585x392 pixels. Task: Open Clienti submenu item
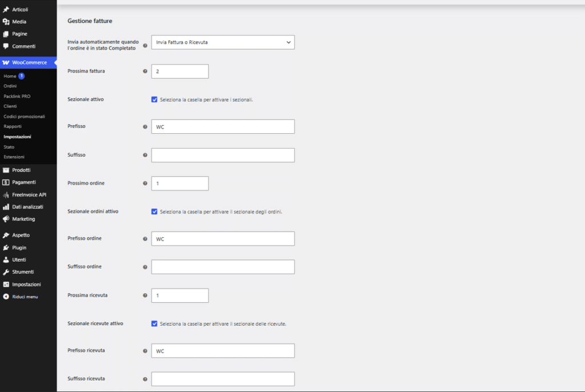(x=10, y=106)
